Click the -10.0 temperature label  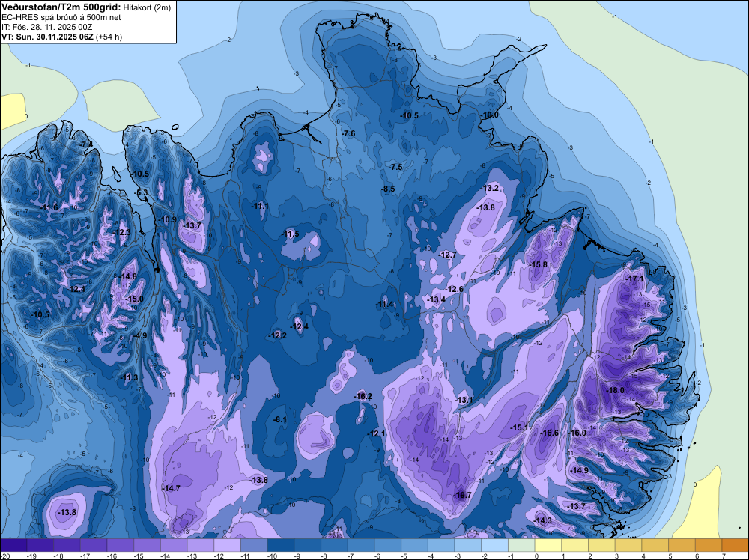point(490,115)
